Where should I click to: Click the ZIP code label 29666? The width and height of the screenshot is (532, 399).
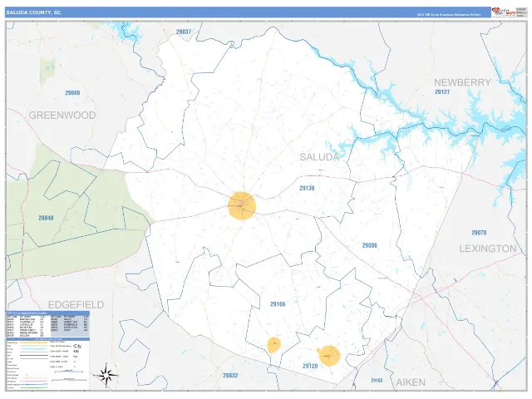pos(72,92)
